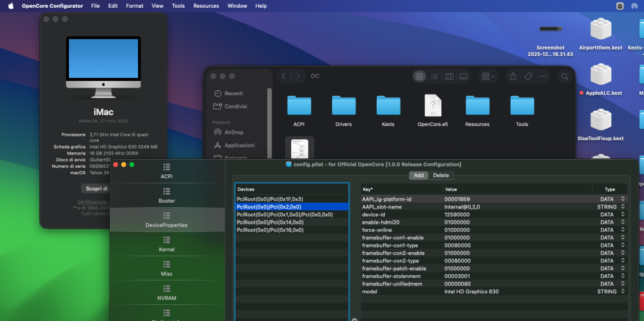Switch Finder to column view
The width and height of the screenshot is (644, 321).
(449, 77)
